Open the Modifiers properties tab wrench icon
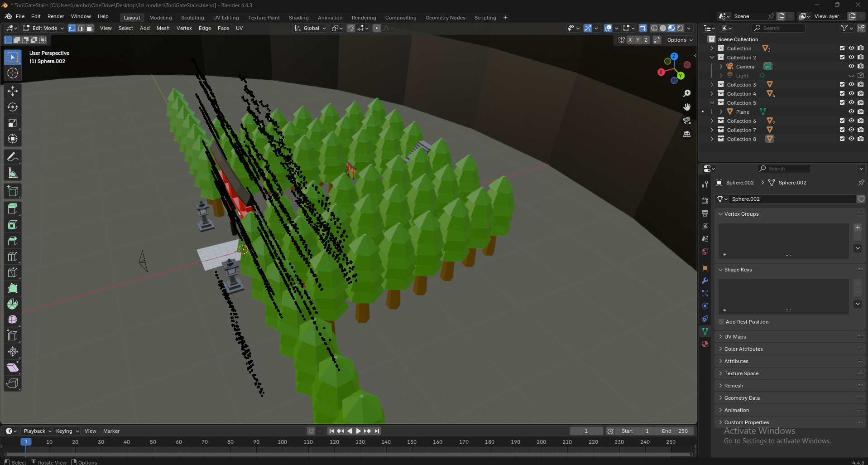The image size is (868, 465). click(x=705, y=281)
